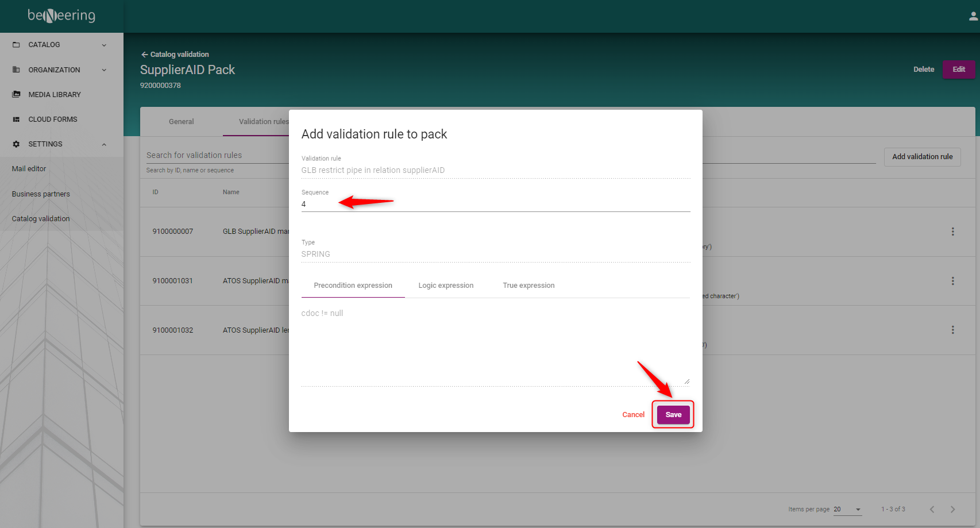Cancel the add validation rule dialog
980x528 pixels.
[x=633, y=415]
